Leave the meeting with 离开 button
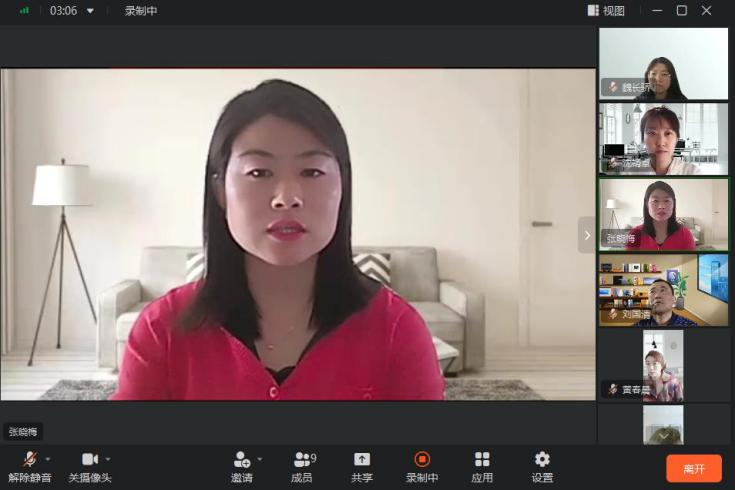 pyautogui.click(x=694, y=468)
